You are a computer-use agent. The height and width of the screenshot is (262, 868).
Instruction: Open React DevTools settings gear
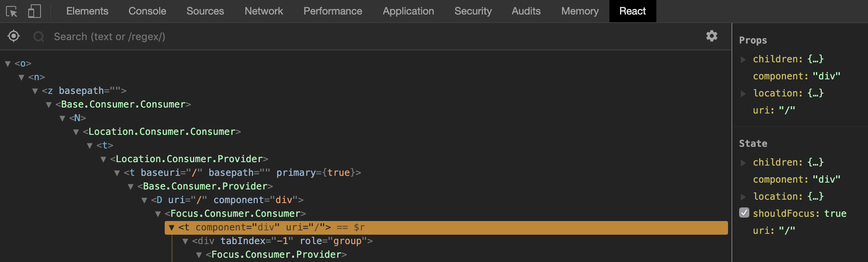click(x=711, y=36)
